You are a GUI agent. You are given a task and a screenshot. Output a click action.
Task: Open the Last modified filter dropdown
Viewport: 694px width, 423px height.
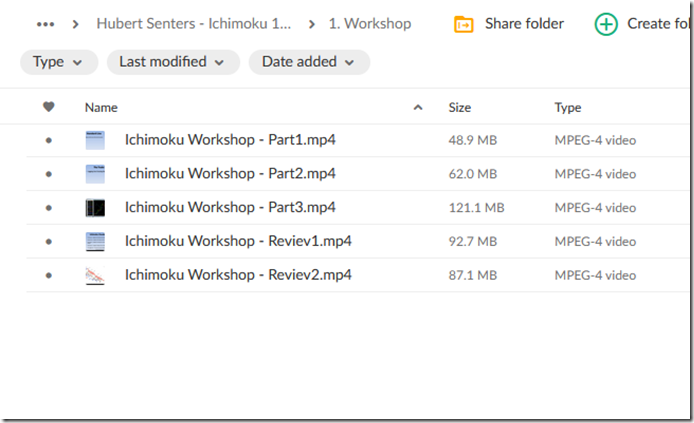173,62
